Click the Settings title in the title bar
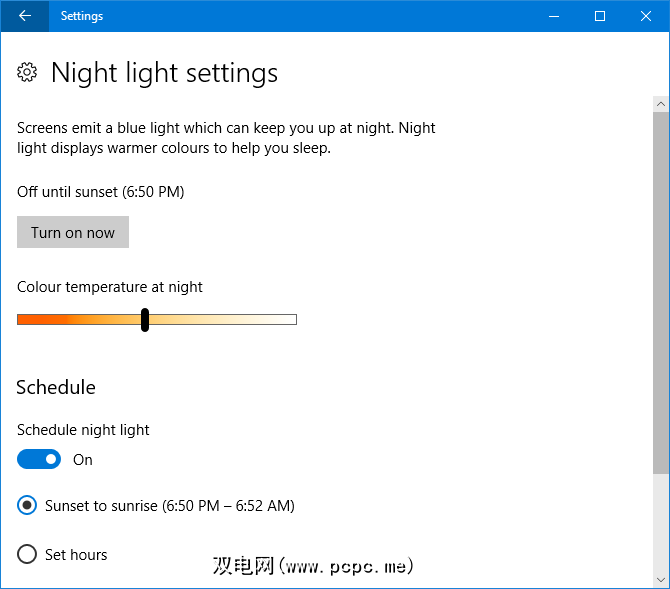The width and height of the screenshot is (670, 589). 81,16
